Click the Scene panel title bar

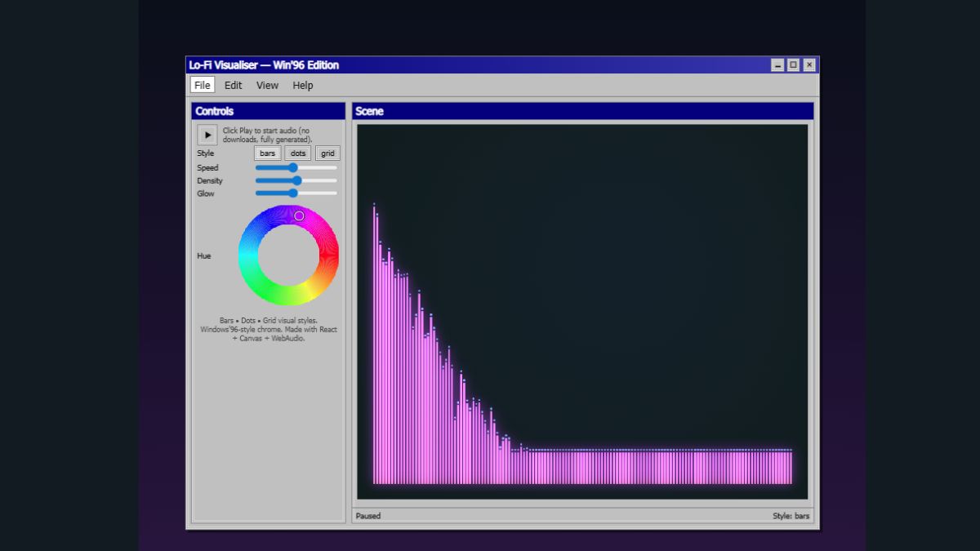pyautogui.click(x=582, y=111)
